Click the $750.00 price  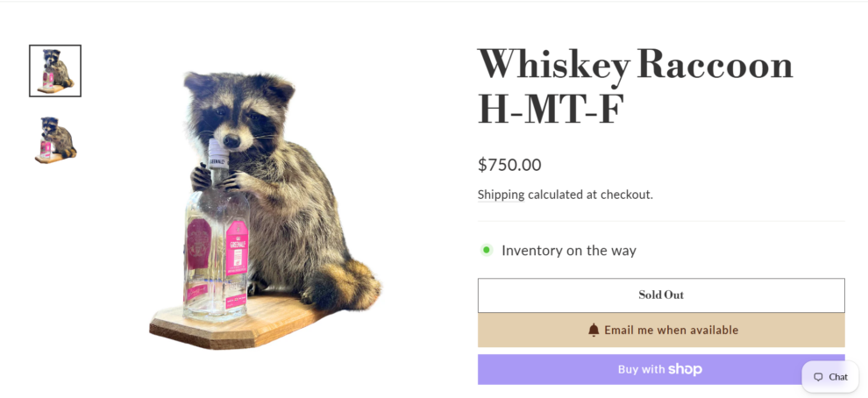tap(509, 165)
